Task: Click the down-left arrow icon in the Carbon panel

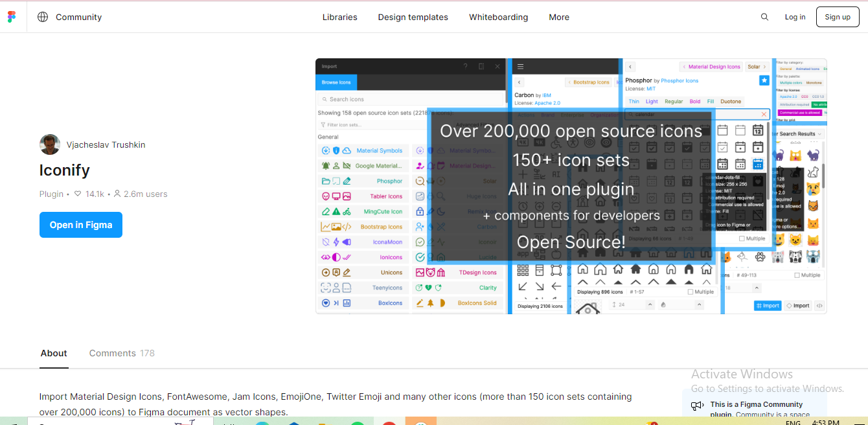Action: pyautogui.click(x=522, y=286)
